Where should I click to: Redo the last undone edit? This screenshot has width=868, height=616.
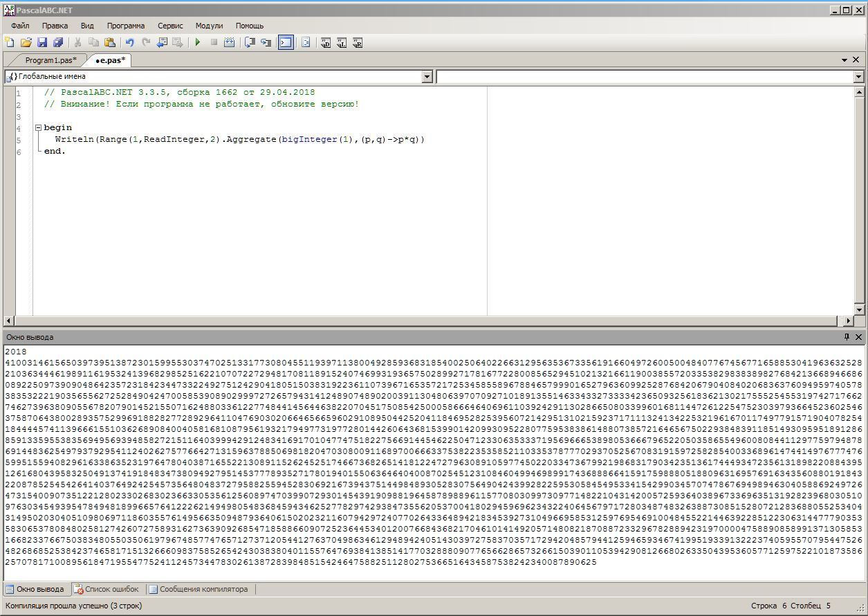(146, 43)
